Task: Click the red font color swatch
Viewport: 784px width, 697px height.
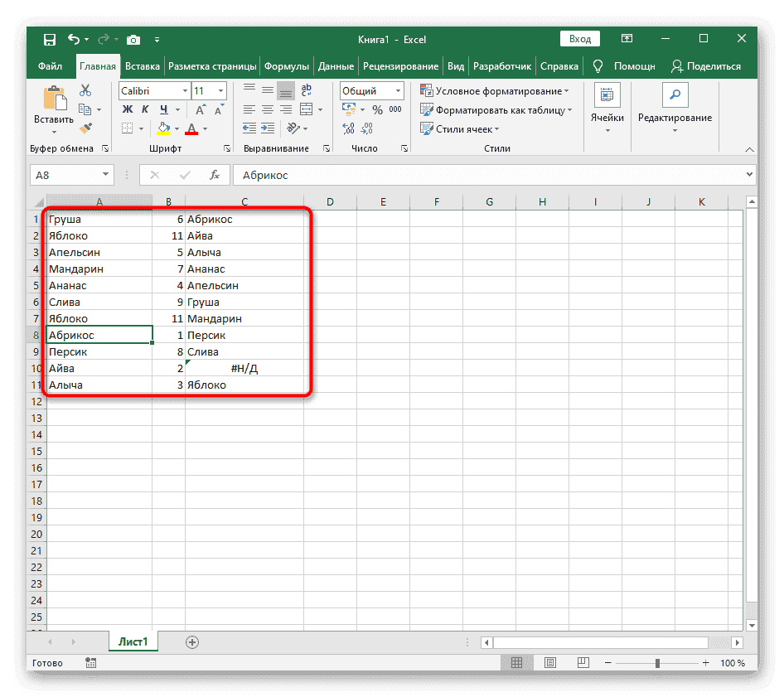Action: [191, 128]
